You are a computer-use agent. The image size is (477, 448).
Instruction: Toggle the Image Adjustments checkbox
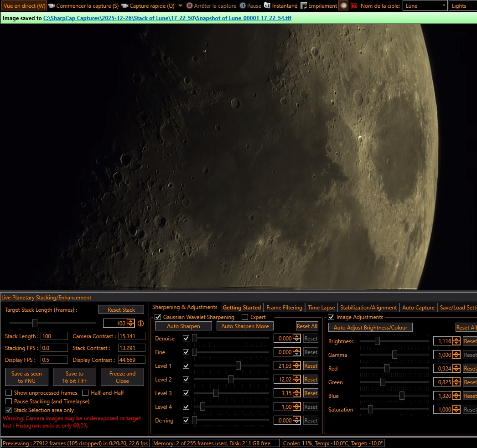click(331, 317)
